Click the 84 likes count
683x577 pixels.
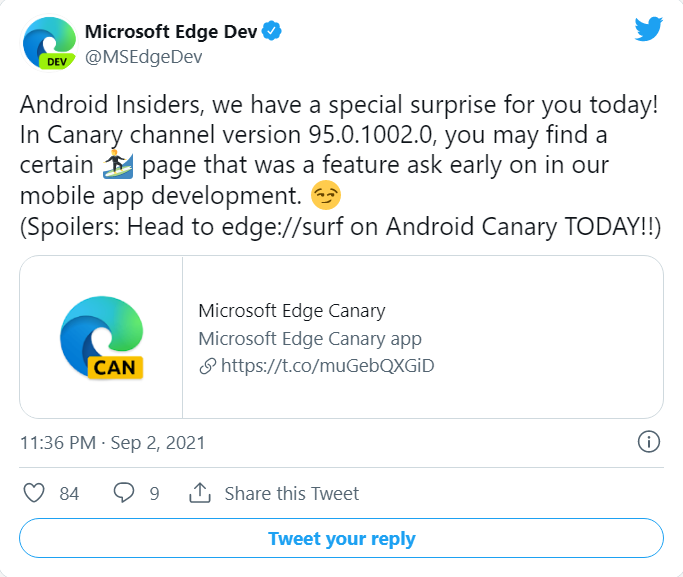(x=69, y=493)
